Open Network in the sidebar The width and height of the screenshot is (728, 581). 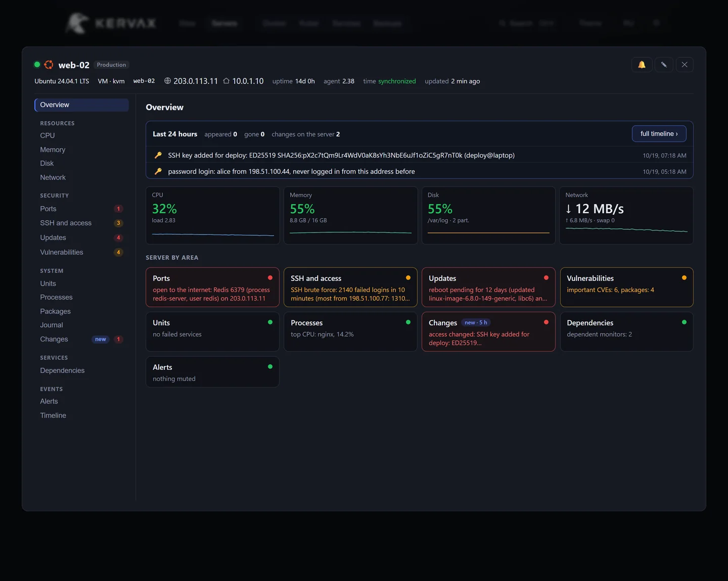pos(81,177)
